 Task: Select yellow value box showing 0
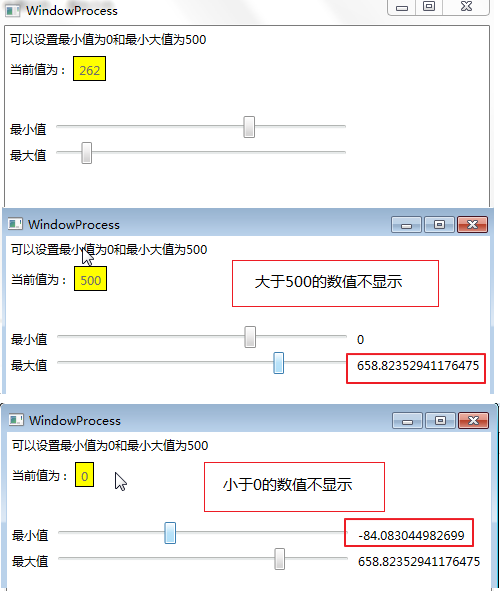click(84, 475)
